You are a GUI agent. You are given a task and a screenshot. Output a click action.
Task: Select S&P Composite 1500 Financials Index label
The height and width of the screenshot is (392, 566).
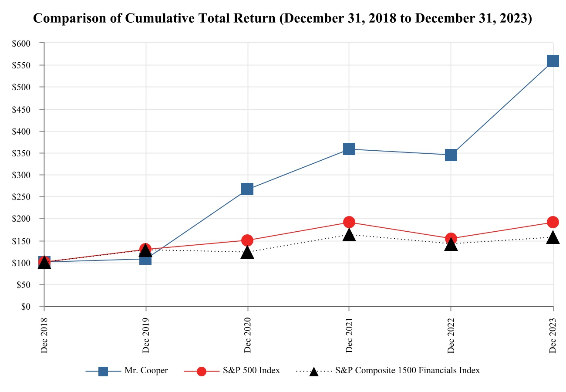pos(408,371)
